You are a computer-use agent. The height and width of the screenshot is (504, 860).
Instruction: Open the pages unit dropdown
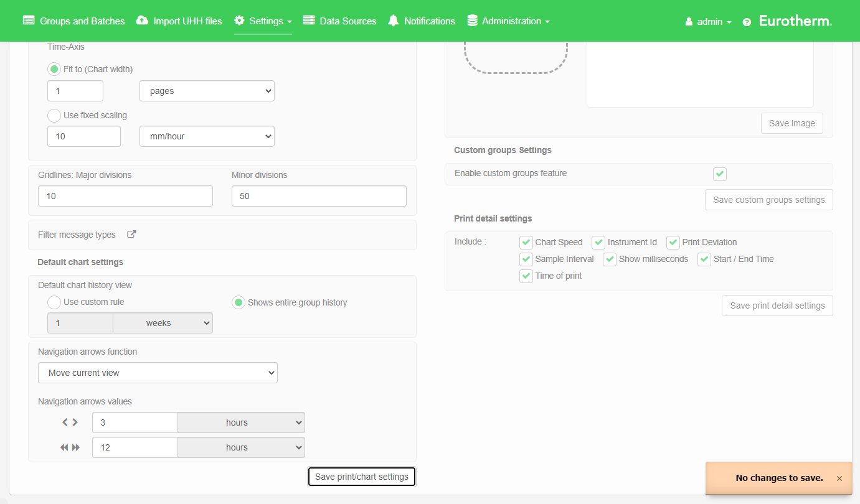coord(207,91)
